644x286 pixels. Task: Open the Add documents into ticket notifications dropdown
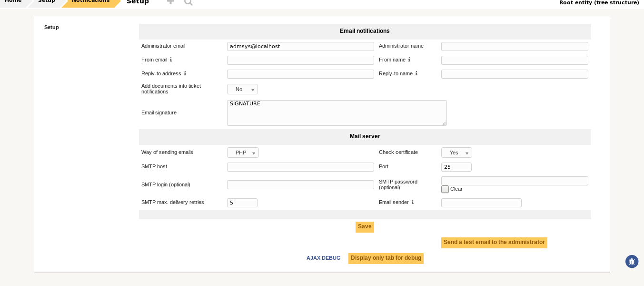(x=242, y=89)
